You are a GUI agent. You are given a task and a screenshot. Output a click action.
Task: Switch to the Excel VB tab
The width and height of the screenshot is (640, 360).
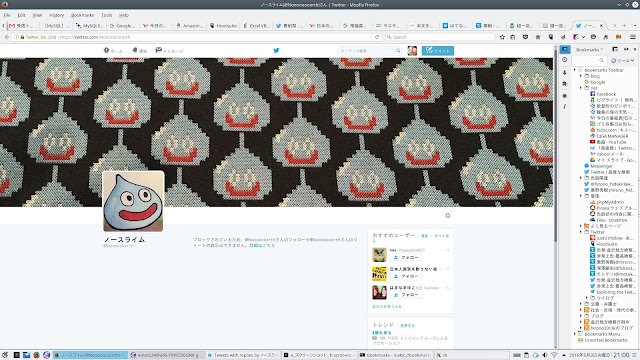tap(256, 25)
